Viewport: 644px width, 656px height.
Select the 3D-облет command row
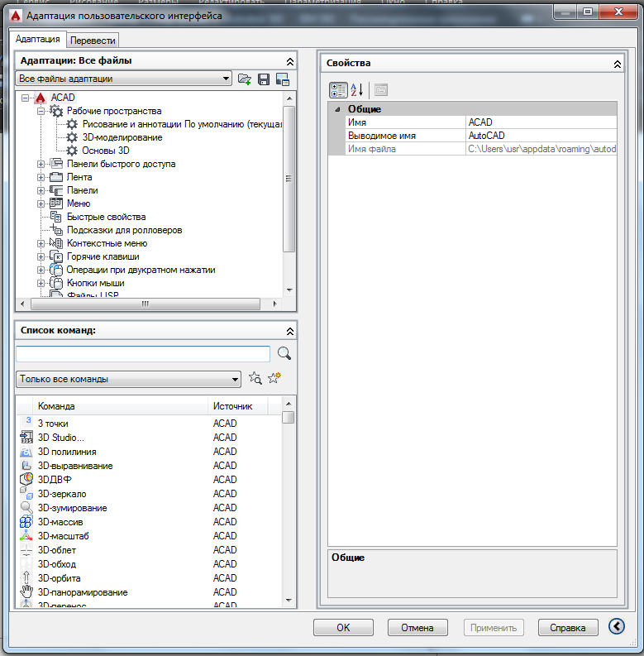(150, 550)
